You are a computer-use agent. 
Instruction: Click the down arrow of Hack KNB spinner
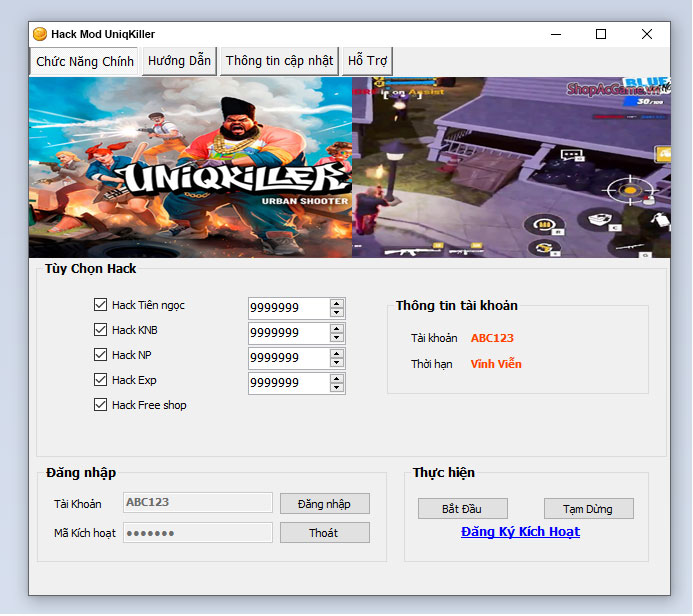[x=337, y=338]
